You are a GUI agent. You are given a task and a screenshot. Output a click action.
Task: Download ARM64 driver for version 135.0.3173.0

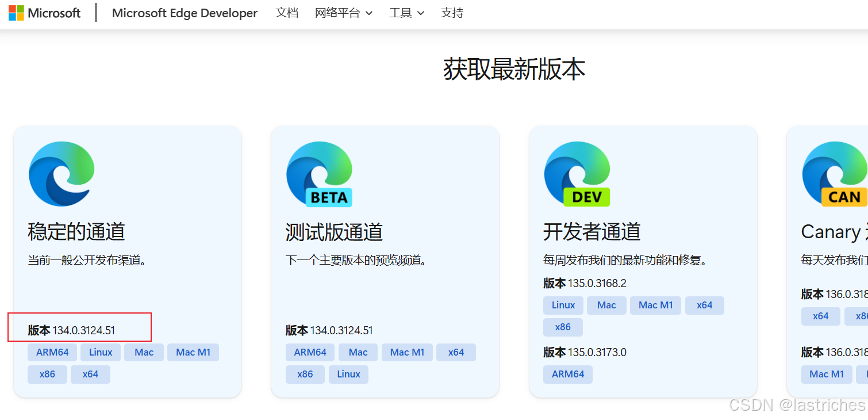(568, 374)
